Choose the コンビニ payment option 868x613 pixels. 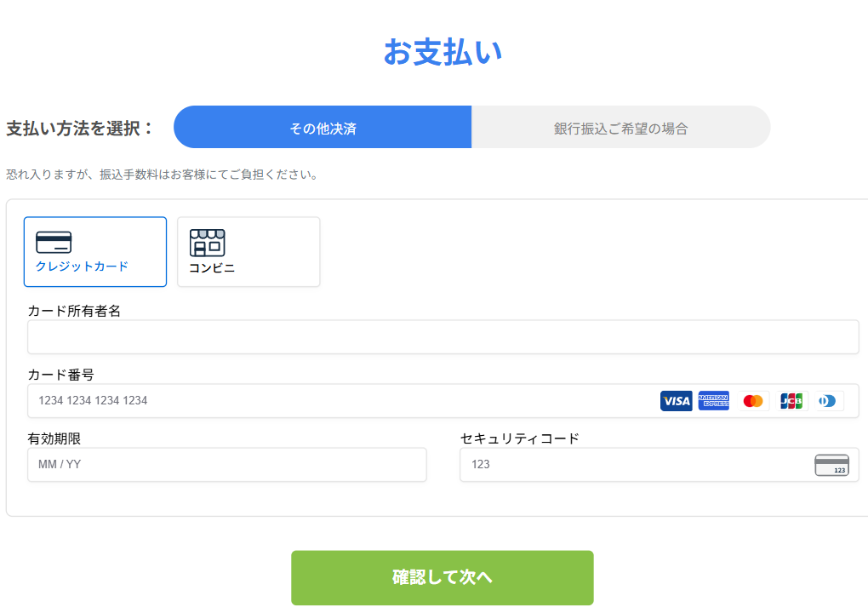248,252
